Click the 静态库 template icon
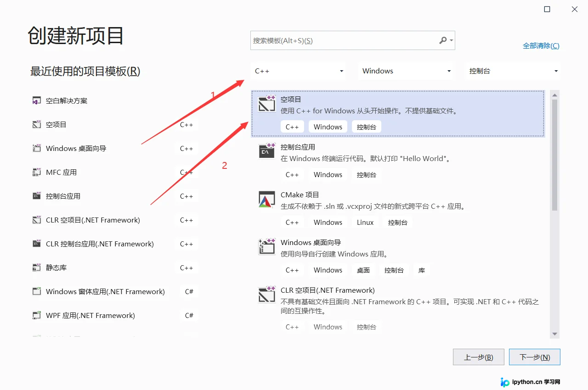The height and width of the screenshot is (390, 588). [37, 267]
